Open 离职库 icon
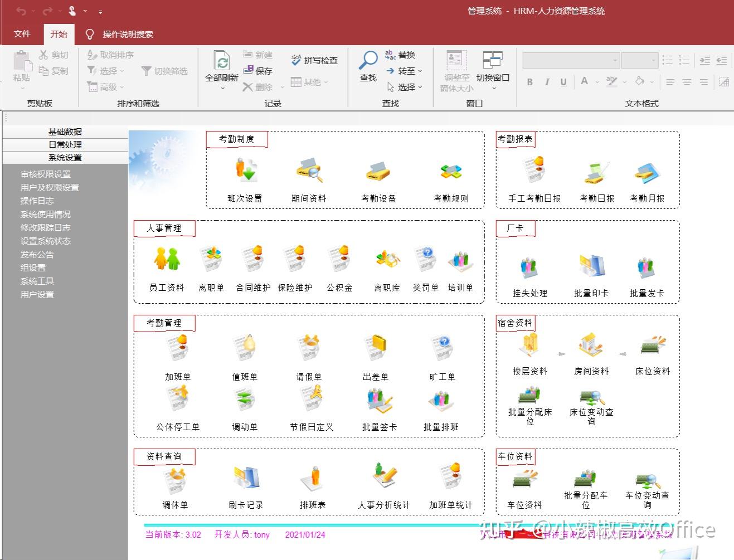734x560 pixels. 387,260
